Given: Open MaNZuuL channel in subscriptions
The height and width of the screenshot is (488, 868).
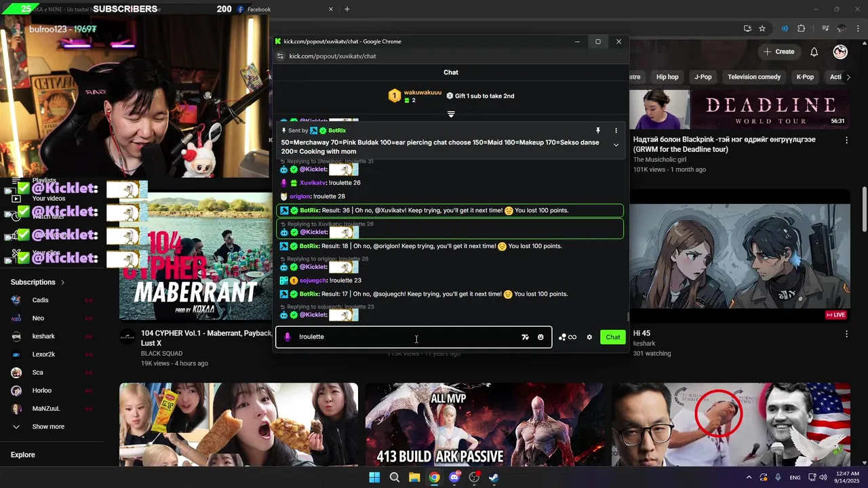Looking at the screenshot, I should 53,409.
